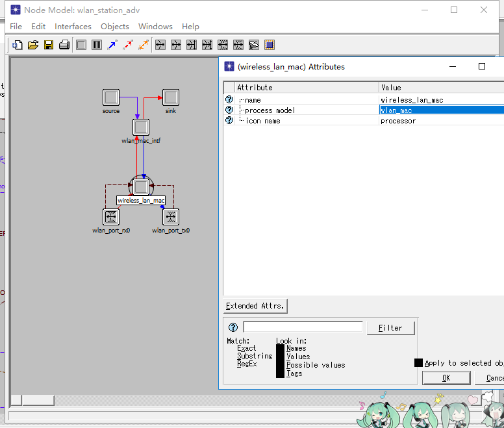The image size is (504, 428).
Task: Choose the RegEx match option
Action: pos(247,364)
